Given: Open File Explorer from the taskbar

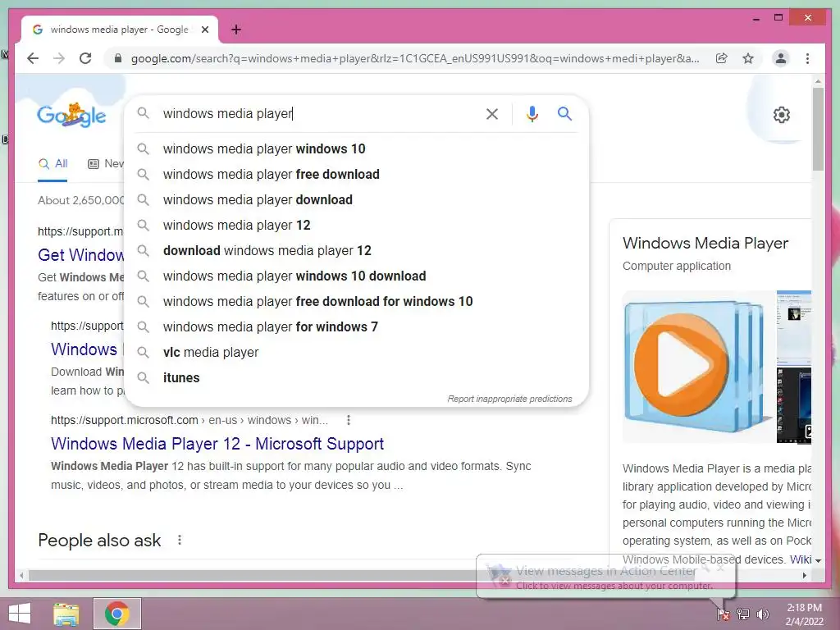Looking at the screenshot, I should [x=66, y=614].
